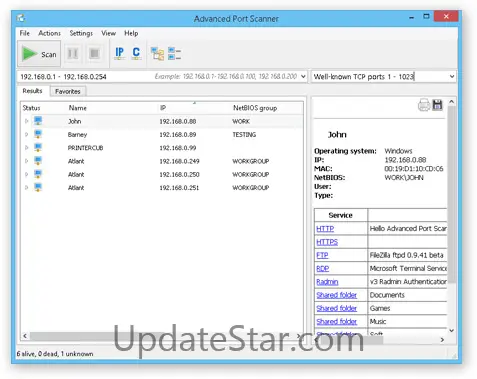Screen dimensions: 477x379
Task: Open the Actions menu
Action: tap(49, 33)
